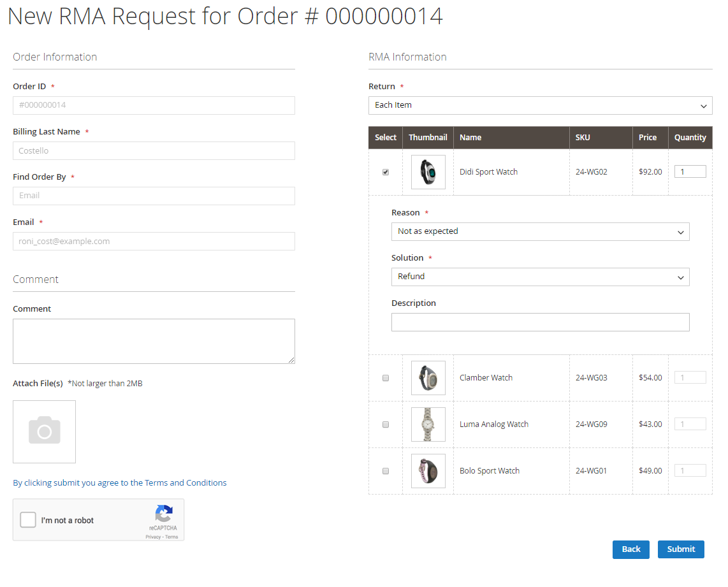Click the Back button
Viewport: 728px width, 587px height.
point(630,549)
